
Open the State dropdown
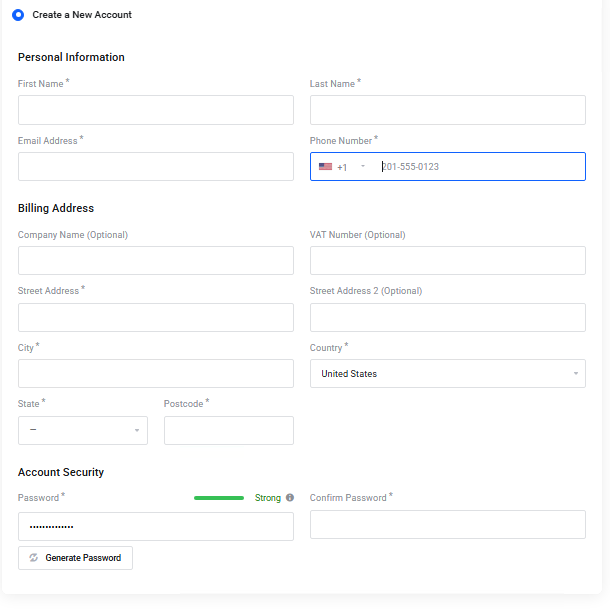[83, 430]
